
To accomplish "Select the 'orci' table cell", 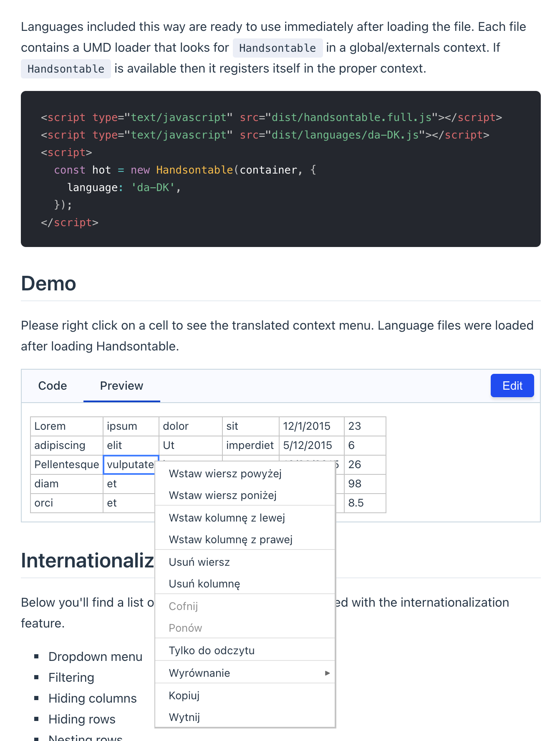I will (67, 503).
